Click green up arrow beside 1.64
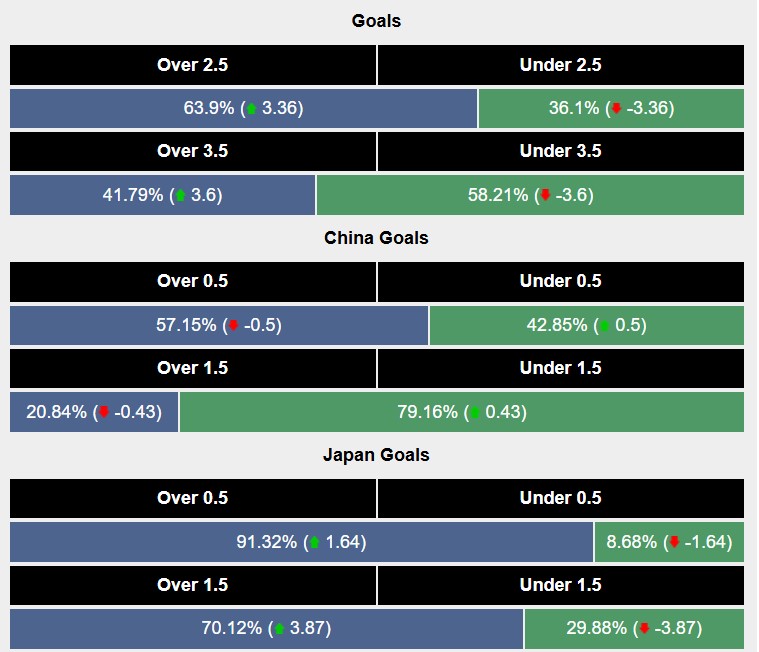Image resolution: width=759 pixels, height=652 pixels. click(315, 543)
